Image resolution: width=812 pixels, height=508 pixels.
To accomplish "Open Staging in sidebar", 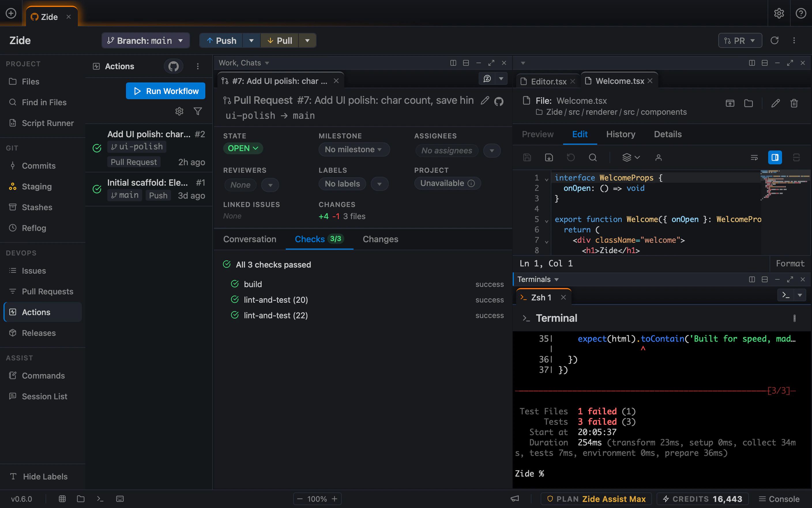I will pyautogui.click(x=43, y=187).
